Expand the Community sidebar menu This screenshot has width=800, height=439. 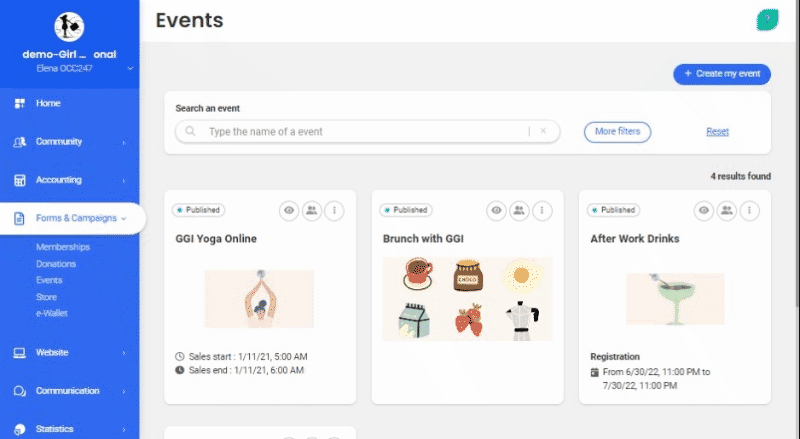coord(69,142)
